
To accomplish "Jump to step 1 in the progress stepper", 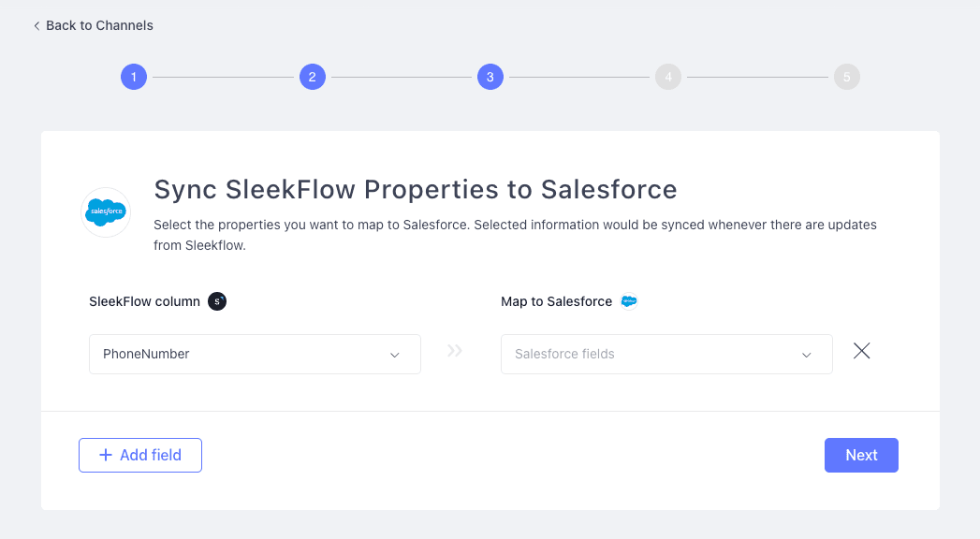I will pyautogui.click(x=134, y=77).
